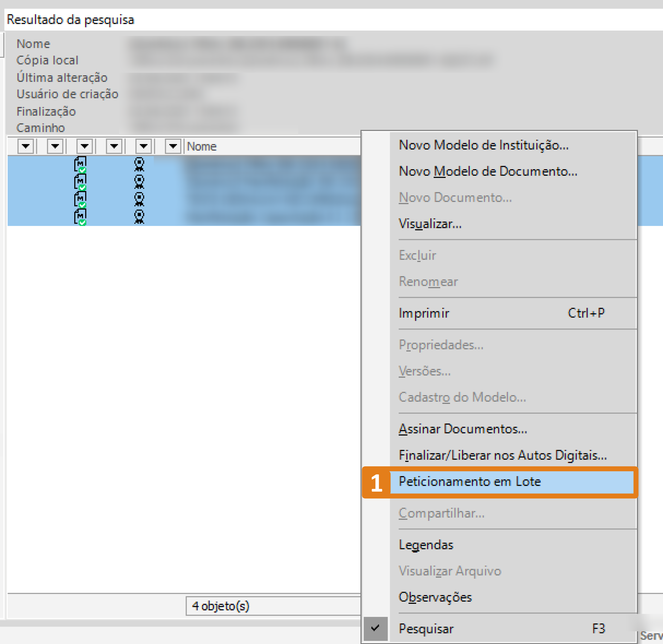
Task: Open the filter dropdown next to Nome column
Action: (173, 146)
